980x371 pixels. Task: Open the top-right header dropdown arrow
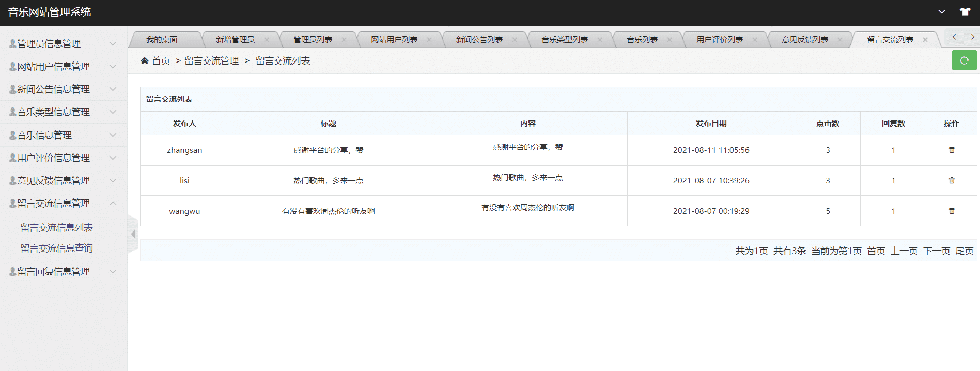942,12
